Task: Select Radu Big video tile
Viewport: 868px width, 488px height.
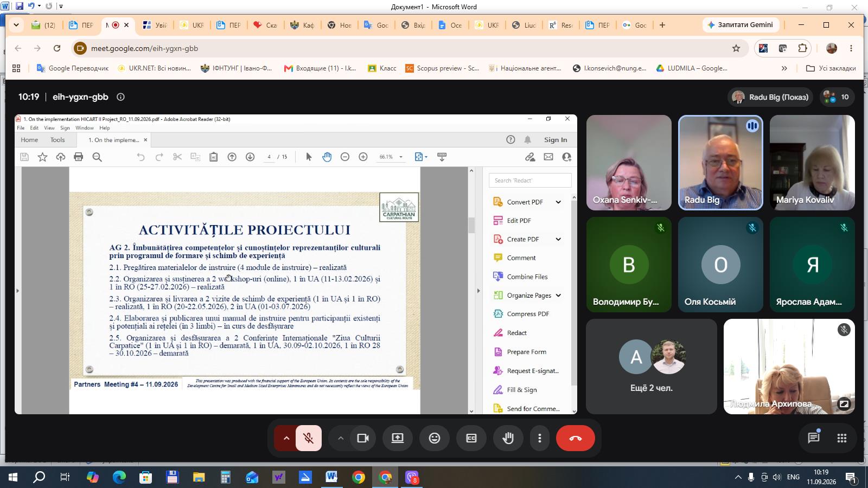Action: pos(720,163)
